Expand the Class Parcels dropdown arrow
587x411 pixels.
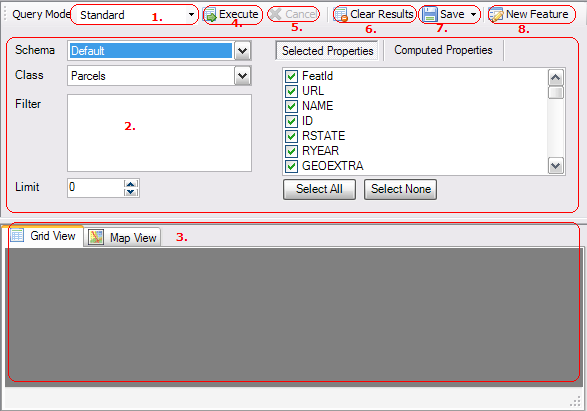243,76
